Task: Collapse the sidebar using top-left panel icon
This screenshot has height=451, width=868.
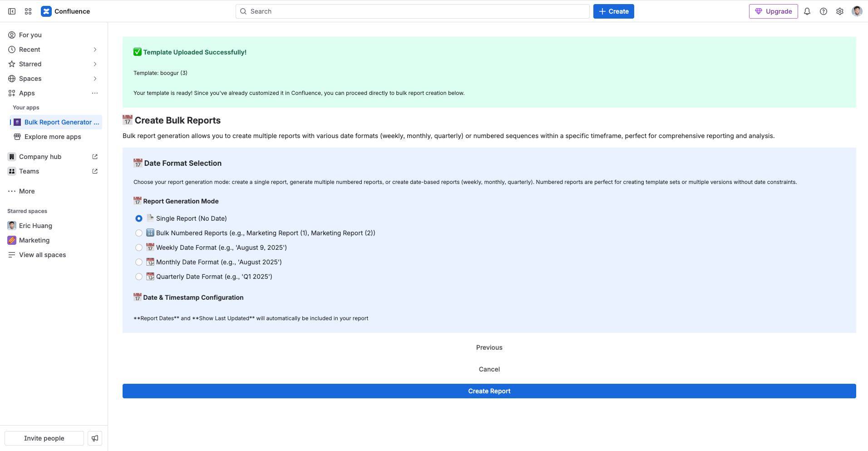Action: pyautogui.click(x=12, y=11)
